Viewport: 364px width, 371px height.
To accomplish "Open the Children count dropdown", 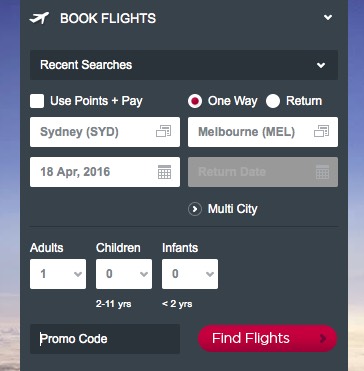I will pyautogui.click(x=124, y=274).
